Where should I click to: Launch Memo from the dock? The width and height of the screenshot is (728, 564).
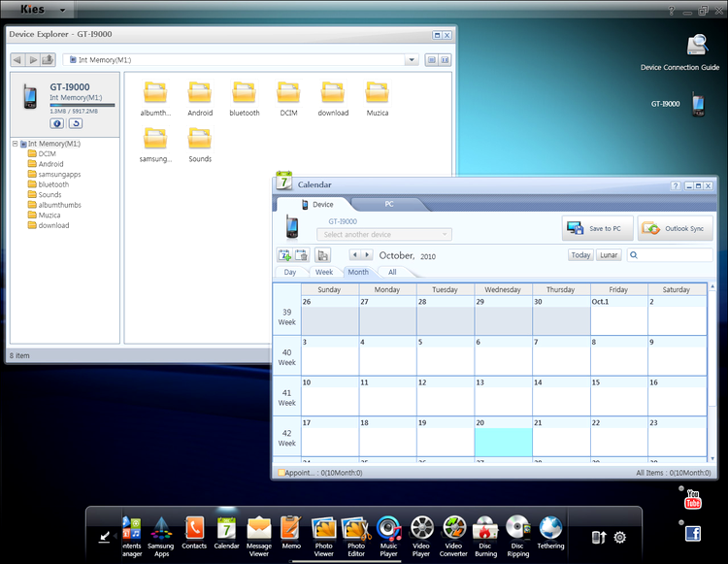tap(291, 533)
